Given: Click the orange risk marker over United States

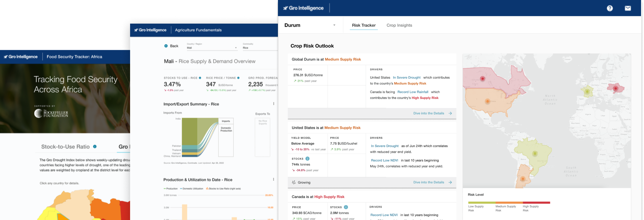Looking at the screenshot, I should [487, 101].
